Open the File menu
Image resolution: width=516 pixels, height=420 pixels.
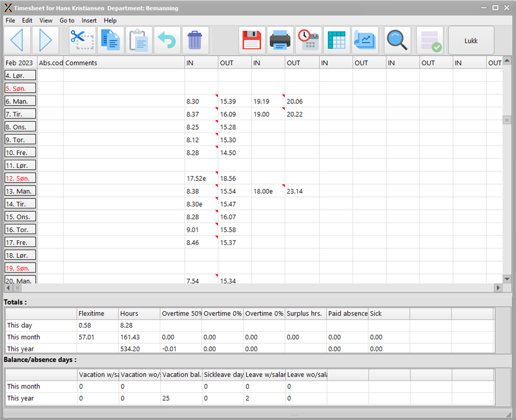tap(10, 20)
